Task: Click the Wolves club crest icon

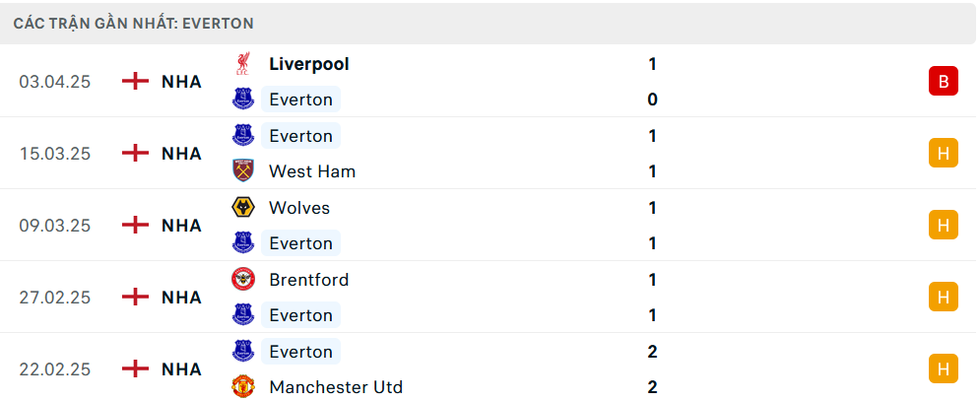Action: click(242, 208)
